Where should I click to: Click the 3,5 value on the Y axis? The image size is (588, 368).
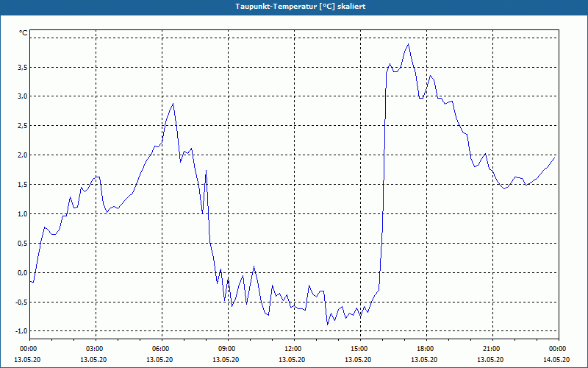coord(23,67)
